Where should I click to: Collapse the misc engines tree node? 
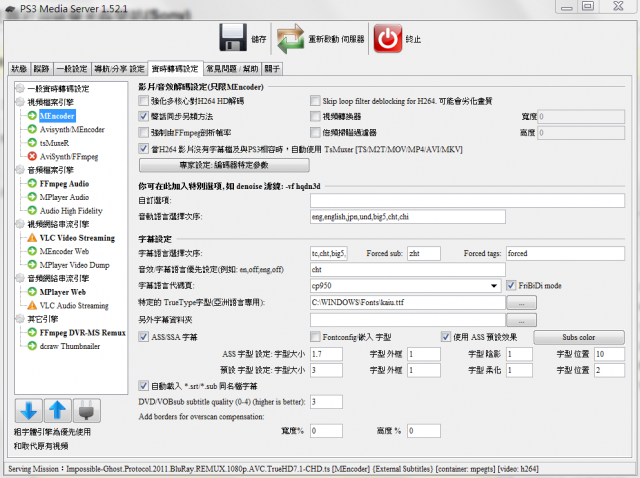coord(20,319)
